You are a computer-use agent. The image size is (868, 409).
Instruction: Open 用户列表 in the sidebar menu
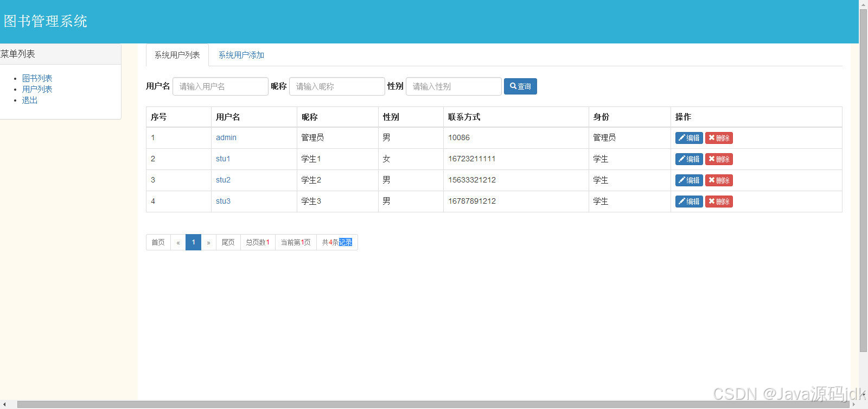pos(37,89)
